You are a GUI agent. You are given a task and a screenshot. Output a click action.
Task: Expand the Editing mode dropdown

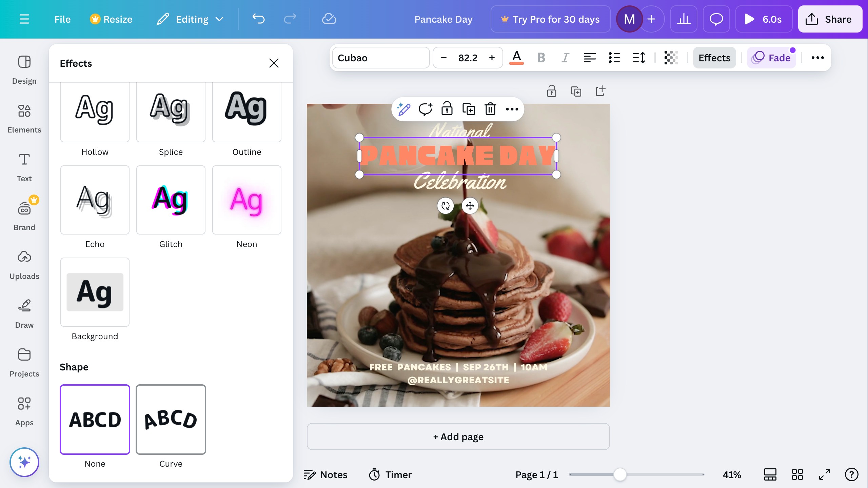tap(190, 19)
